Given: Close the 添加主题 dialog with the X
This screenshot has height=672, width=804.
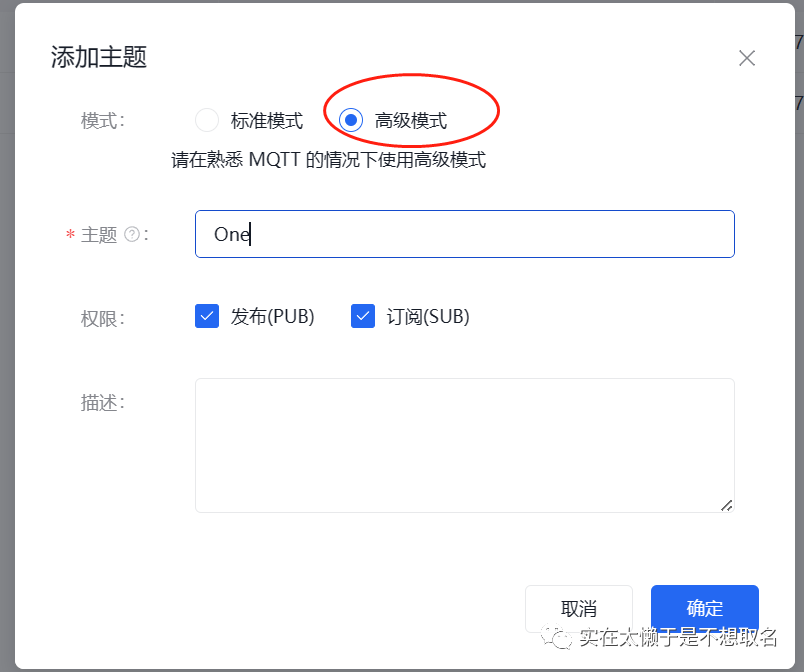Looking at the screenshot, I should (746, 58).
